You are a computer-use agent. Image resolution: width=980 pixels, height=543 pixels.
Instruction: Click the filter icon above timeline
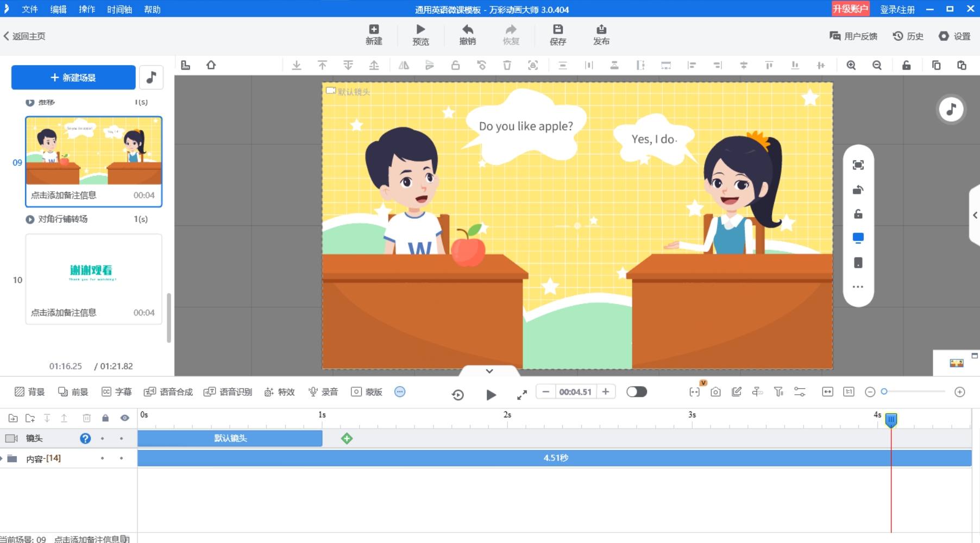(778, 392)
